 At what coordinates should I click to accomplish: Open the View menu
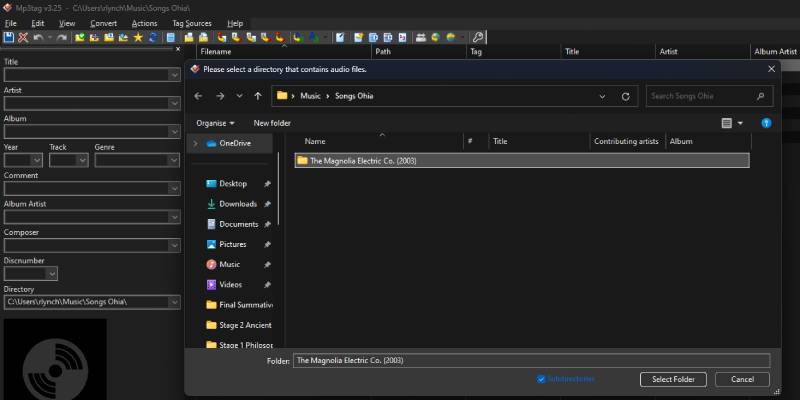[67, 23]
